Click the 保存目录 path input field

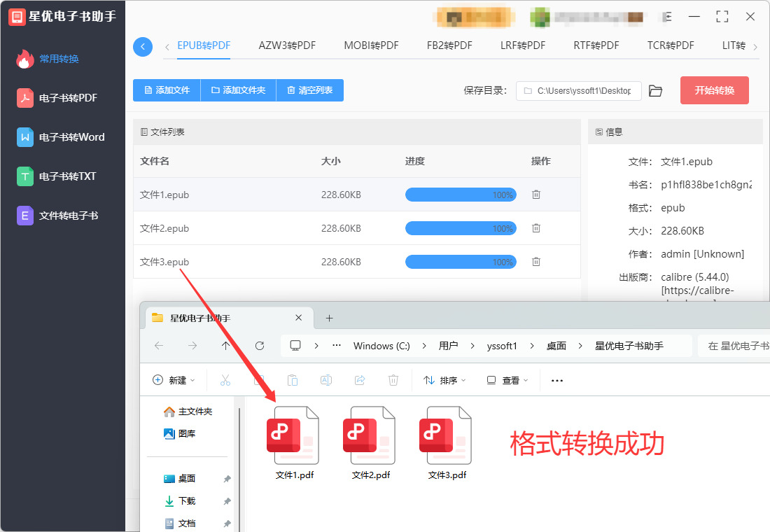(x=578, y=91)
